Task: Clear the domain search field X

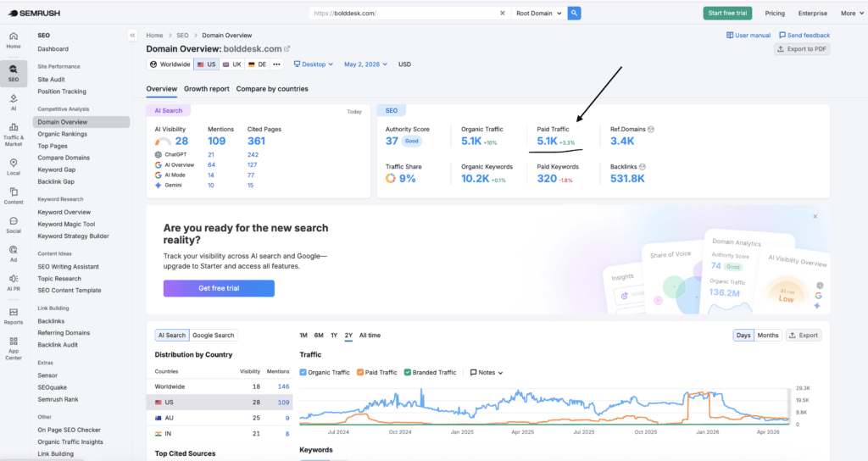Action: pos(502,14)
